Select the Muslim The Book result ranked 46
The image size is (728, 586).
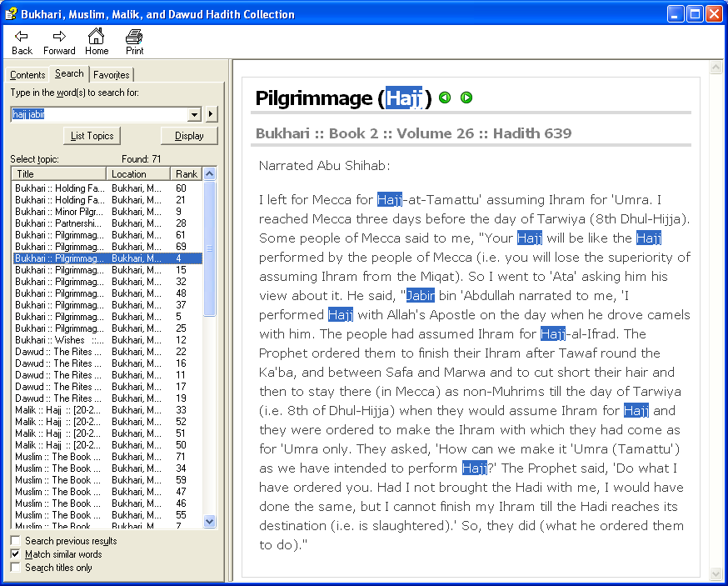point(107,503)
